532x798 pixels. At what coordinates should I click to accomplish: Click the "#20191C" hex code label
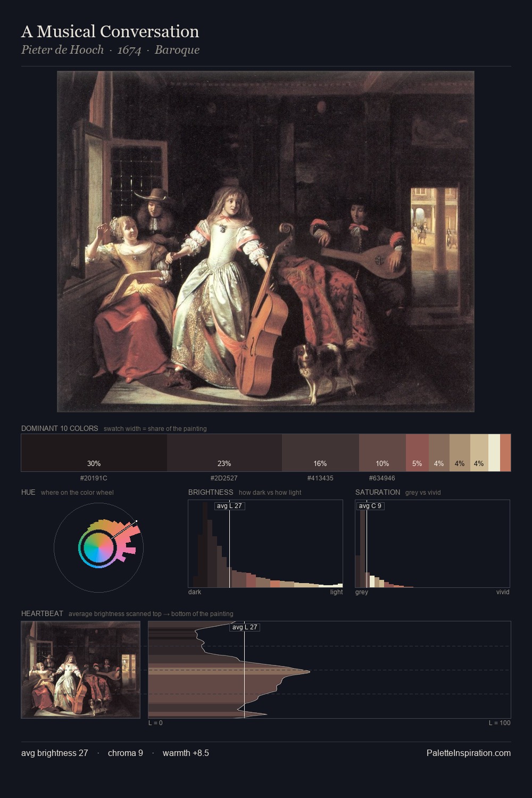point(94,478)
